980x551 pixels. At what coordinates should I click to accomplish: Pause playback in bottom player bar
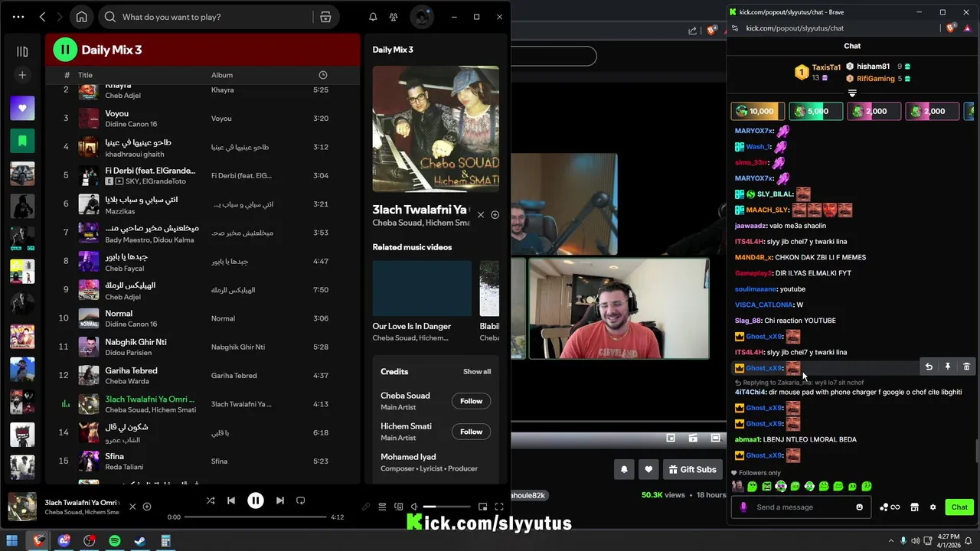click(x=256, y=500)
